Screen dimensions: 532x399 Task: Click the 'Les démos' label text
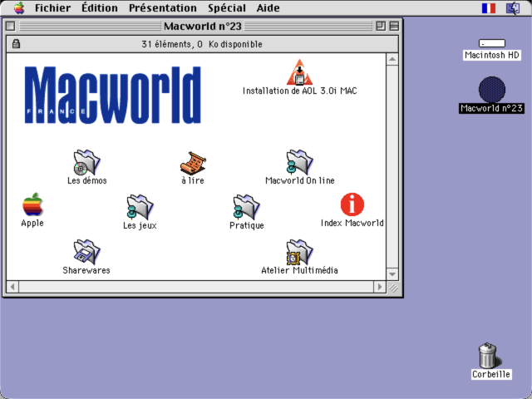pos(87,180)
